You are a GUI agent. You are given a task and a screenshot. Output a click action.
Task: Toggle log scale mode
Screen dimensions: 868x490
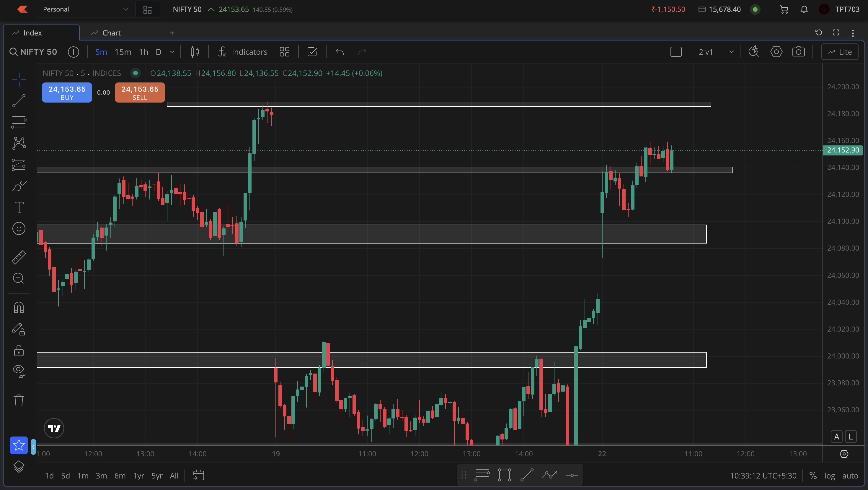[830, 476]
